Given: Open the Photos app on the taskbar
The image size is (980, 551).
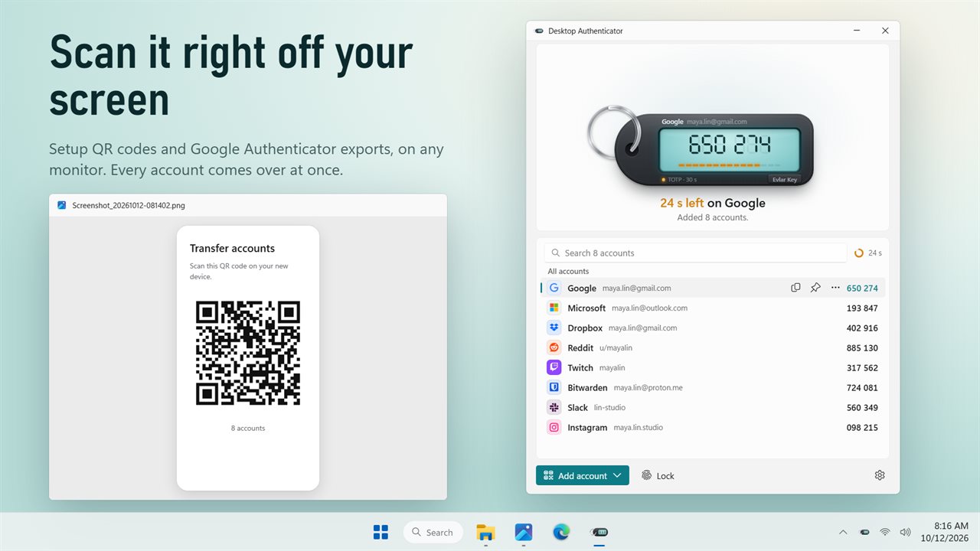Looking at the screenshot, I should [x=524, y=532].
